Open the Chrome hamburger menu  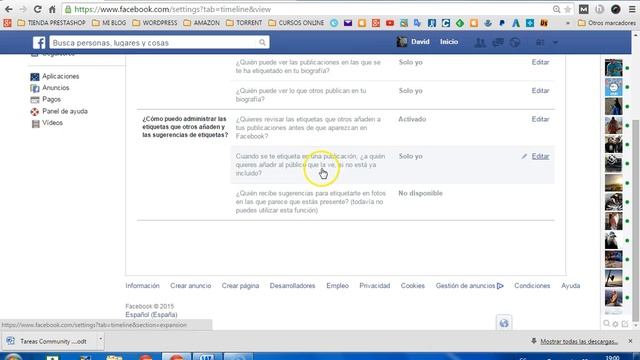click(x=632, y=9)
